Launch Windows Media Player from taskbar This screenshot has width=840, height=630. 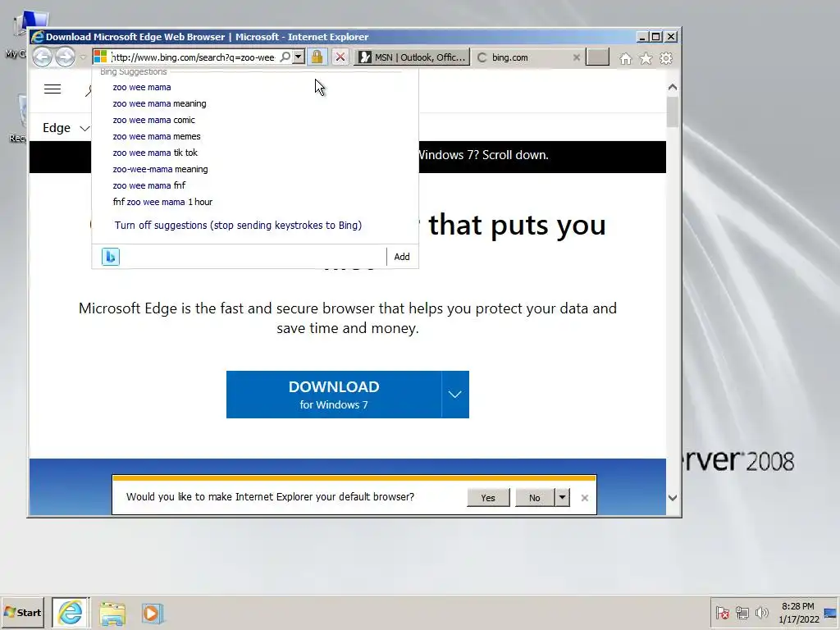coord(152,614)
